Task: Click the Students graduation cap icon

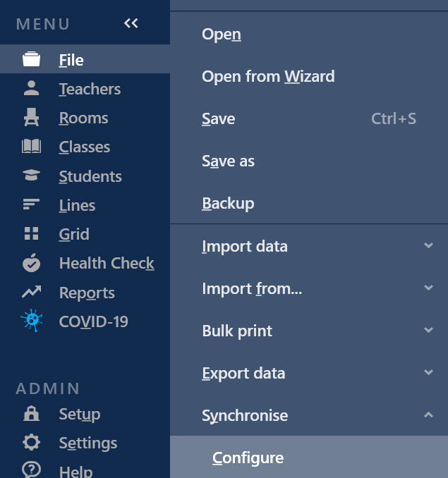Action: [31, 175]
